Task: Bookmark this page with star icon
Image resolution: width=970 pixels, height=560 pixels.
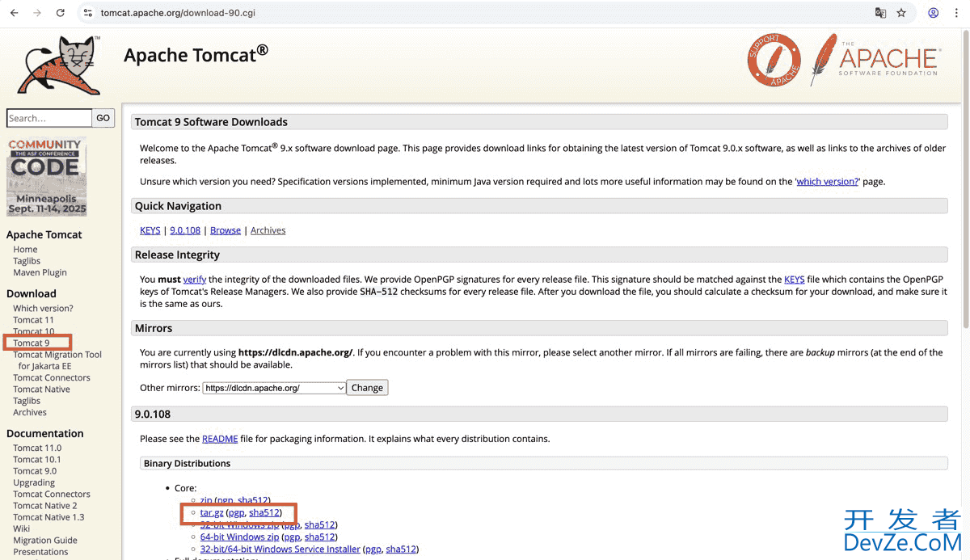Action: pos(901,13)
